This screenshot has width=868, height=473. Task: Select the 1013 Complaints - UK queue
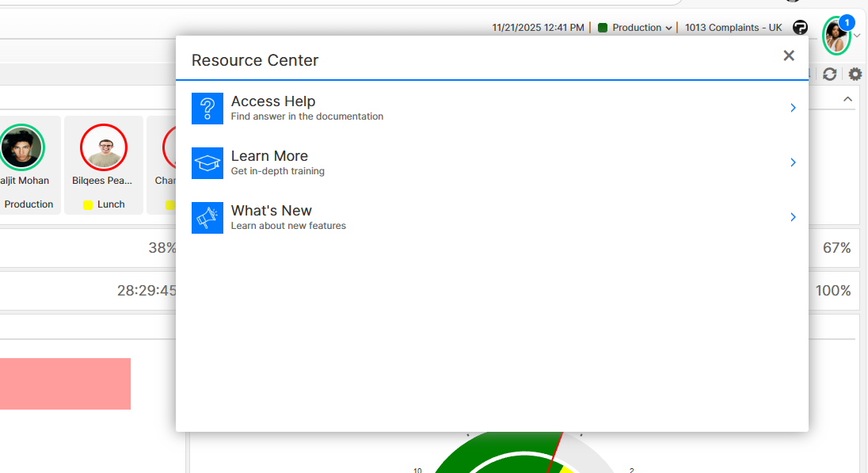[x=733, y=27]
